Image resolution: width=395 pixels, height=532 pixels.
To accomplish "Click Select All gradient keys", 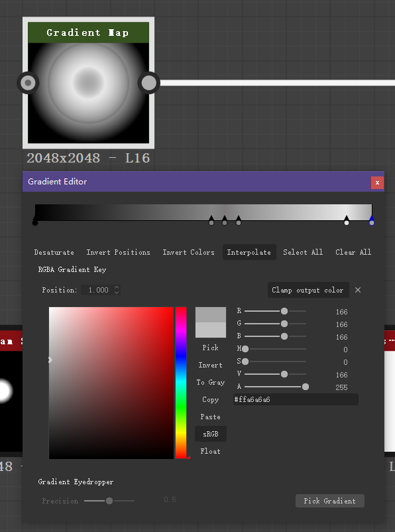I will click(x=303, y=252).
